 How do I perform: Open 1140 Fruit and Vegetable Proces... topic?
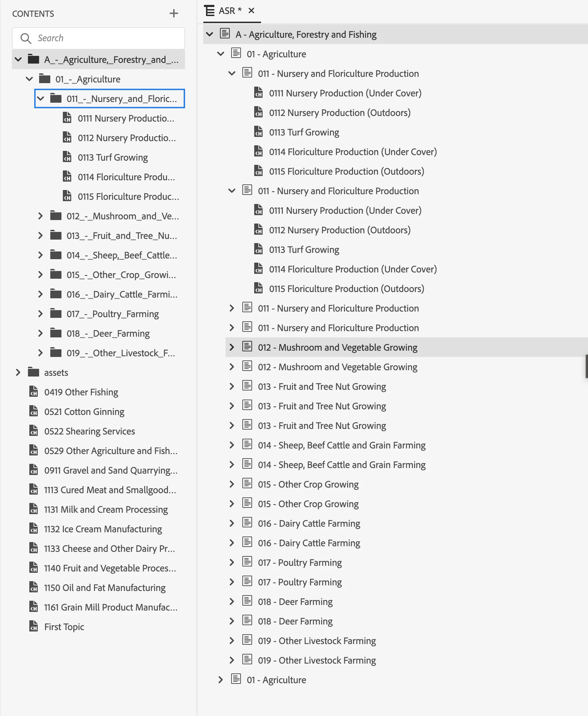110,568
